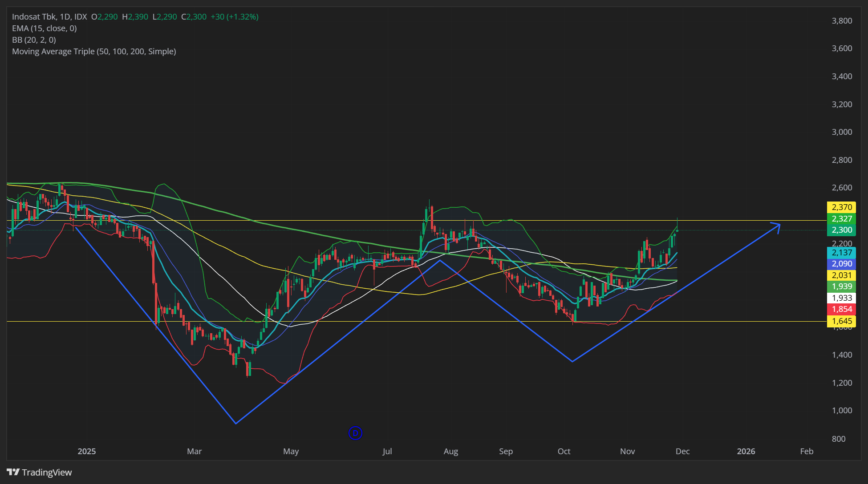This screenshot has height=484, width=868.
Task: Click the Nov label on time axis
Action: pyautogui.click(x=627, y=451)
